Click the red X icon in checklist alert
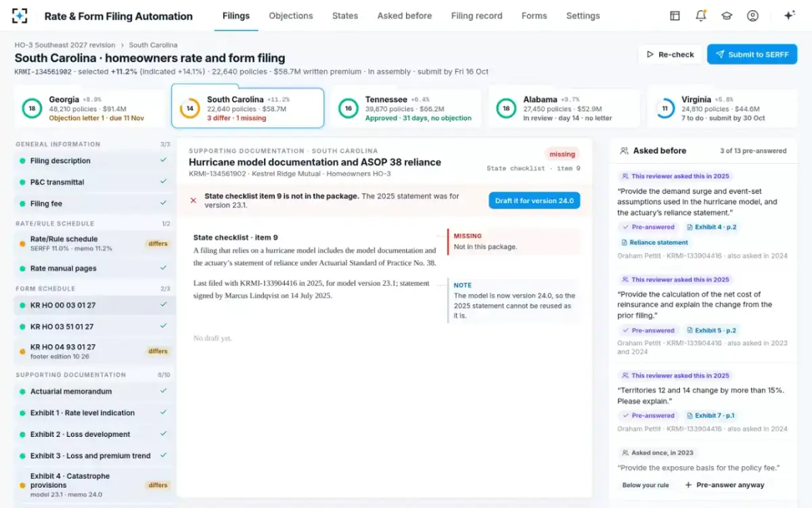Screen dimensions: 812x508 click(194, 200)
